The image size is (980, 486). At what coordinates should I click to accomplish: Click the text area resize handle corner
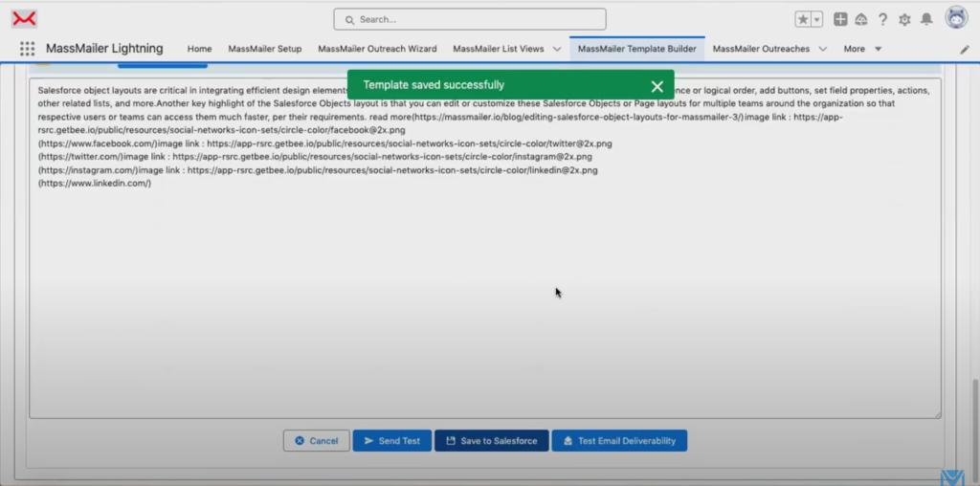pos(937,413)
